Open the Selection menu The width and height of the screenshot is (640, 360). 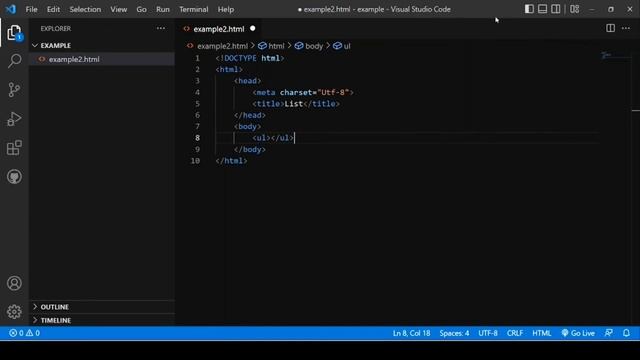pyautogui.click(x=85, y=9)
